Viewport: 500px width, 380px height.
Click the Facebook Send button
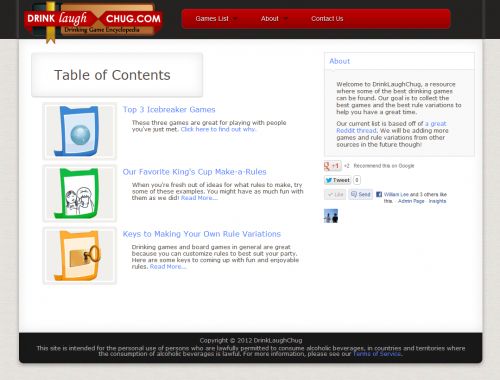pos(361,194)
